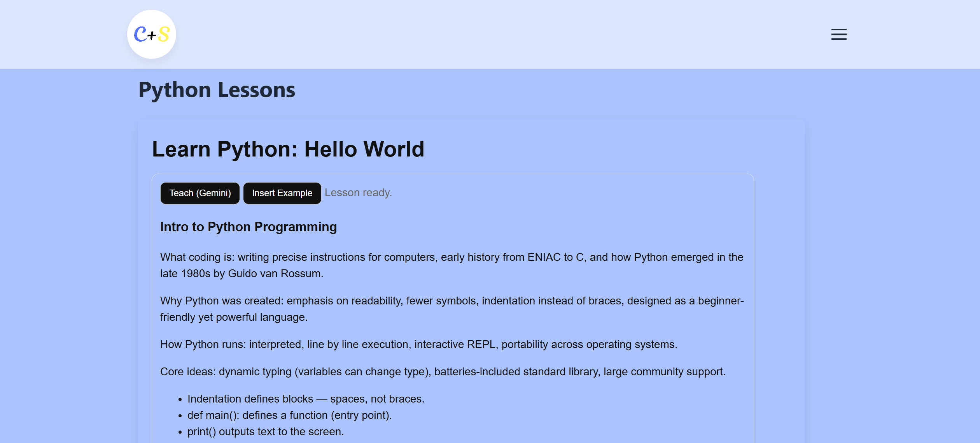Click the 'How Python runs' paragraph

(x=418, y=345)
